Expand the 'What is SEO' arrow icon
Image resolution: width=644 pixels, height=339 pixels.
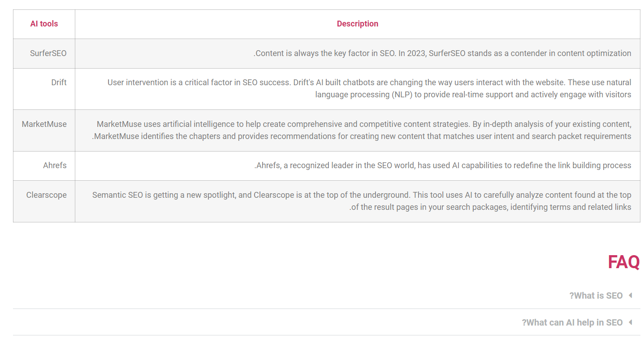(x=630, y=296)
